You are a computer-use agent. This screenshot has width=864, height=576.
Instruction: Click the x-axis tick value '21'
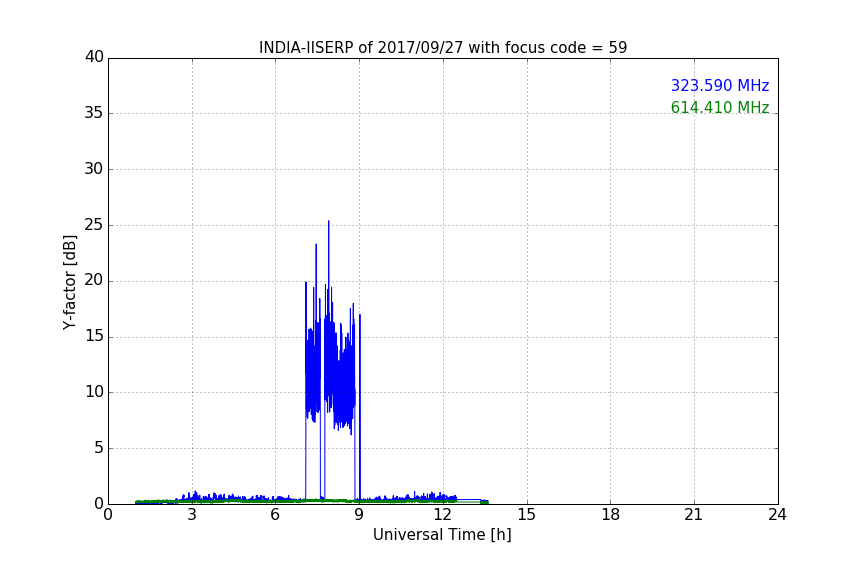(694, 515)
